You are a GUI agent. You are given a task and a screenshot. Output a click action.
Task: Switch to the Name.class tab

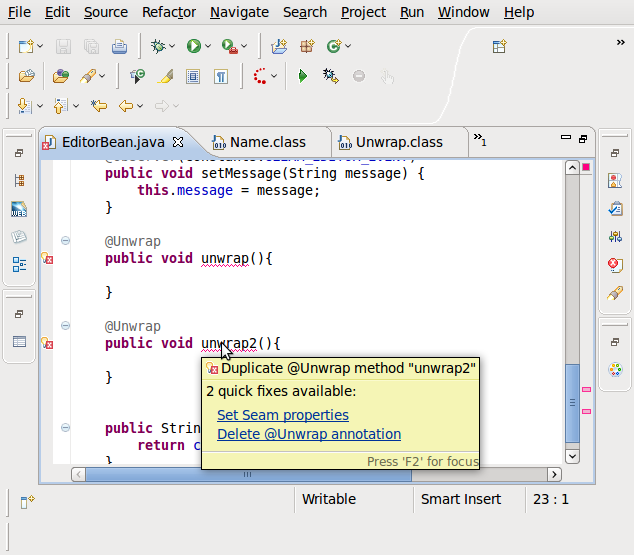pyautogui.click(x=266, y=142)
